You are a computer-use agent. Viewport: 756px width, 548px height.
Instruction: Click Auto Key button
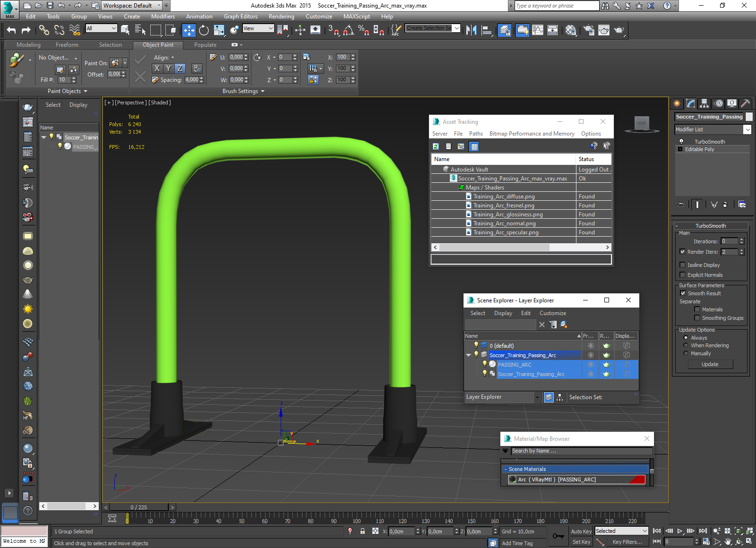click(x=581, y=531)
